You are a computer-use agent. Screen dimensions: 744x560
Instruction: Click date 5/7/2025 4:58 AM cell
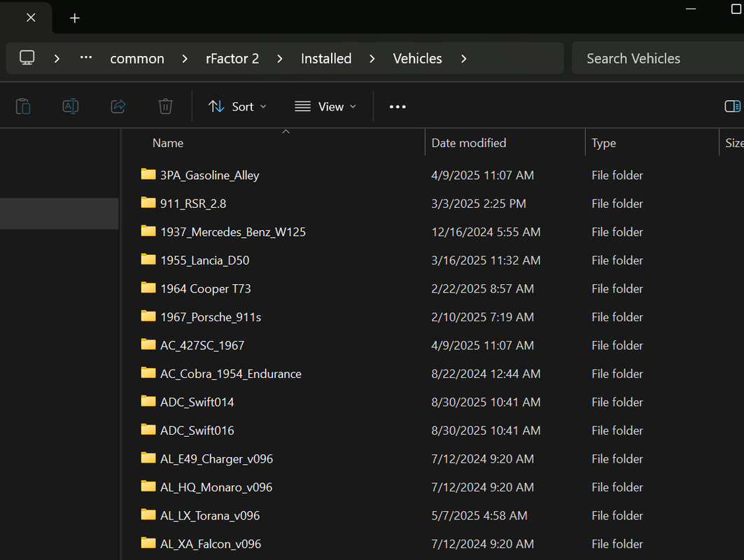479,515
